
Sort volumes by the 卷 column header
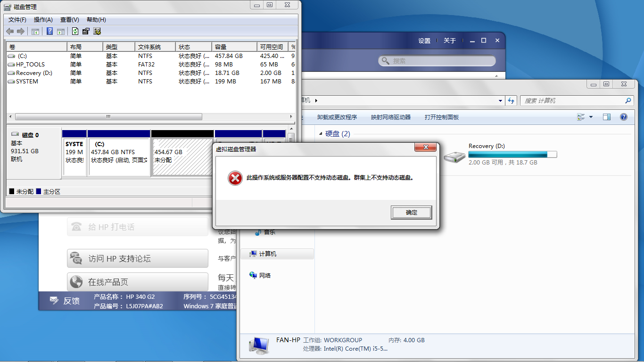(x=37, y=47)
